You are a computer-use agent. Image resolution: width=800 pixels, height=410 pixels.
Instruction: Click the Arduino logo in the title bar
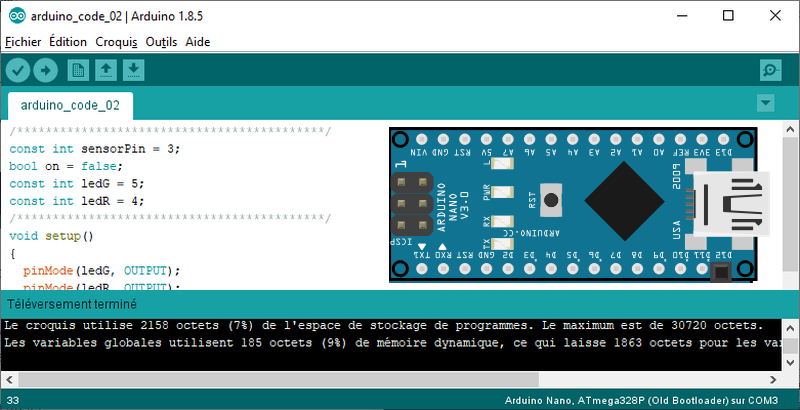point(17,16)
